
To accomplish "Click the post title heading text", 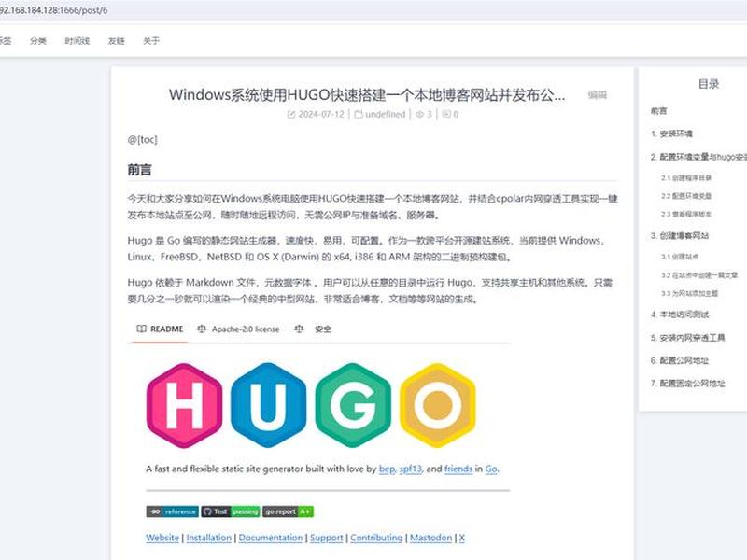I will click(x=367, y=95).
